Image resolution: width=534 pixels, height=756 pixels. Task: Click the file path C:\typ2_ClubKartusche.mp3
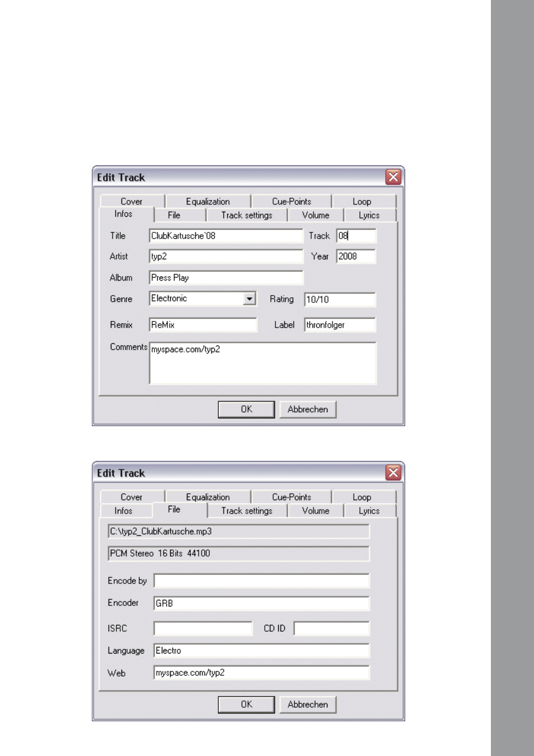(238, 531)
